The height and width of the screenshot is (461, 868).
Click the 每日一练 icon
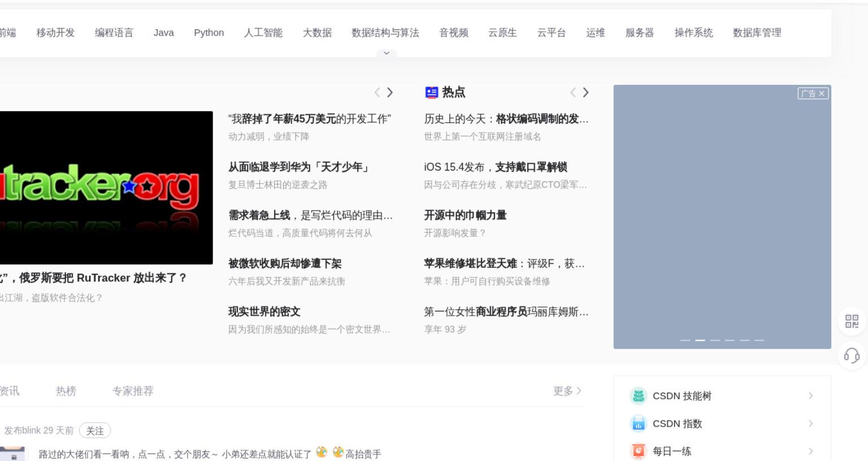(x=638, y=451)
